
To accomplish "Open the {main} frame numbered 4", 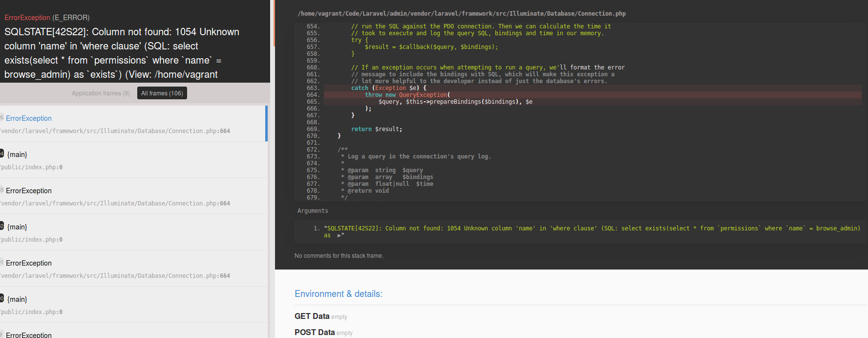I will pyautogui.click(x=133, y=160).
